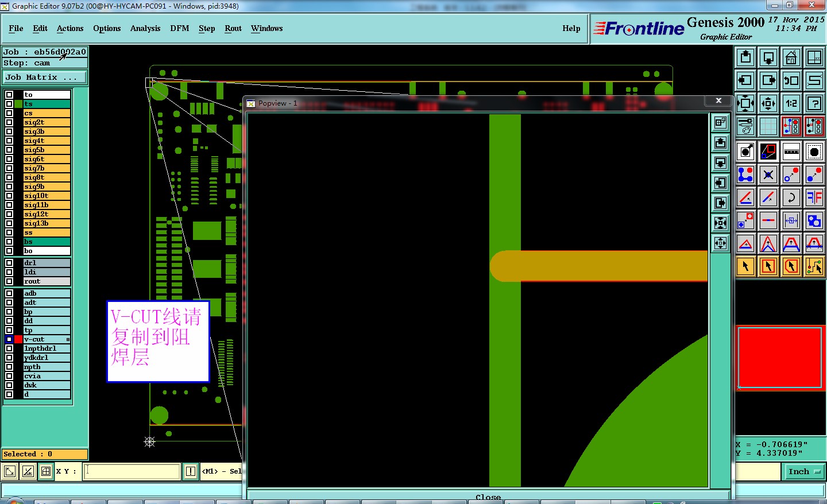The height and width of the screenshot is (504, 827).
Task: Open the Step menu
Action: point(207,28)
